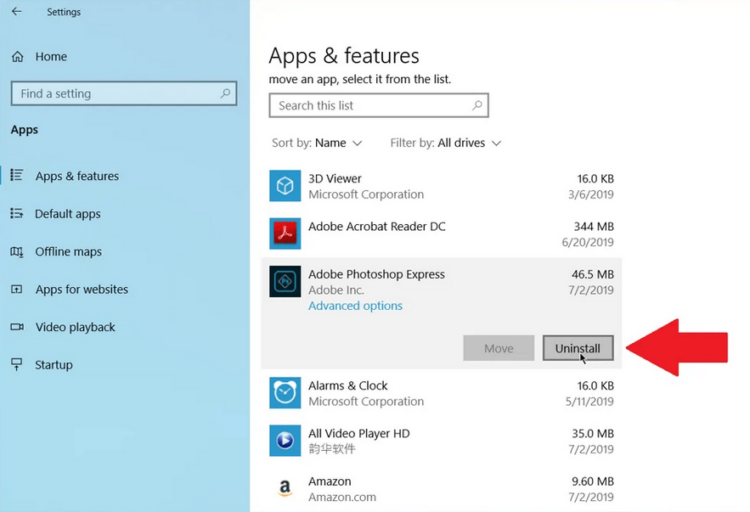Click the 344 MB size value

[x=594, y=226]
